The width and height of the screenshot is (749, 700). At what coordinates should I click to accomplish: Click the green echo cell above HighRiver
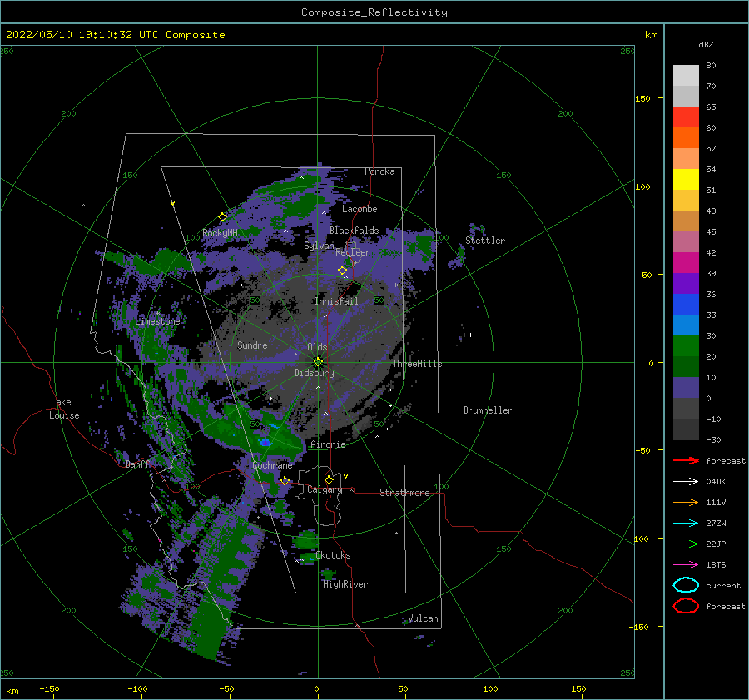click(328, 573)
